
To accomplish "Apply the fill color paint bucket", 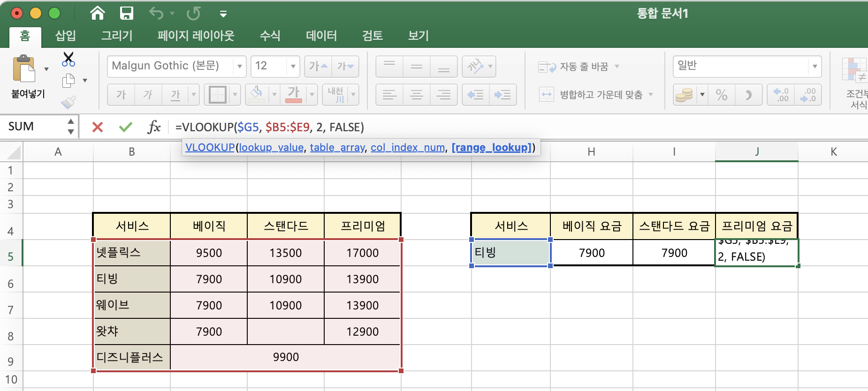I will click(x=256, y=94).
